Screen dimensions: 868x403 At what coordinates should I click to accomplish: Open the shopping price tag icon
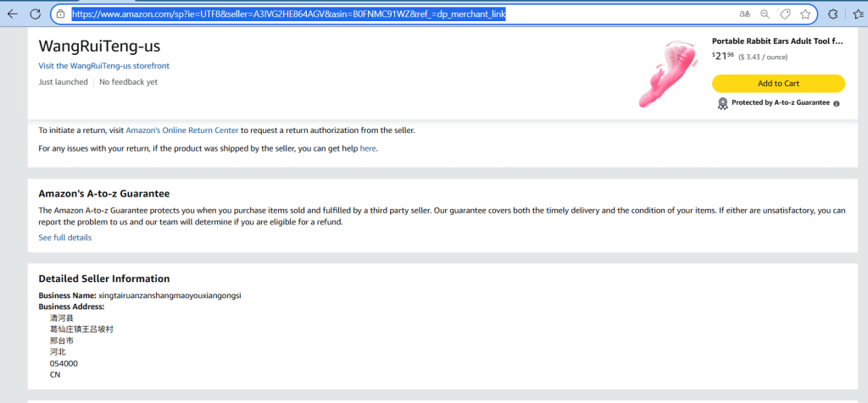pos(785,14)
